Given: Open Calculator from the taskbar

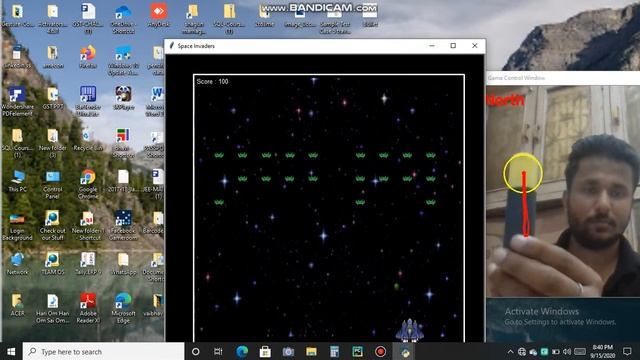Looking at the screenshot, I should [334, 351].
